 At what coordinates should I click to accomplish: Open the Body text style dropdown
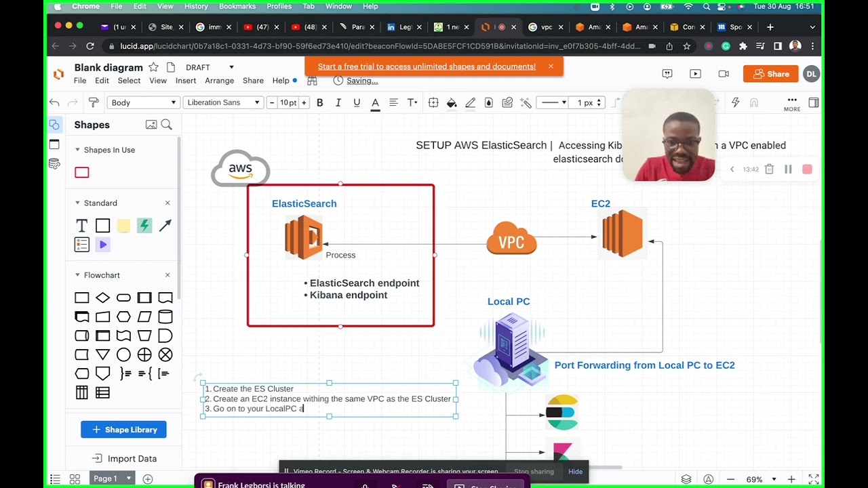coord(143,102)
